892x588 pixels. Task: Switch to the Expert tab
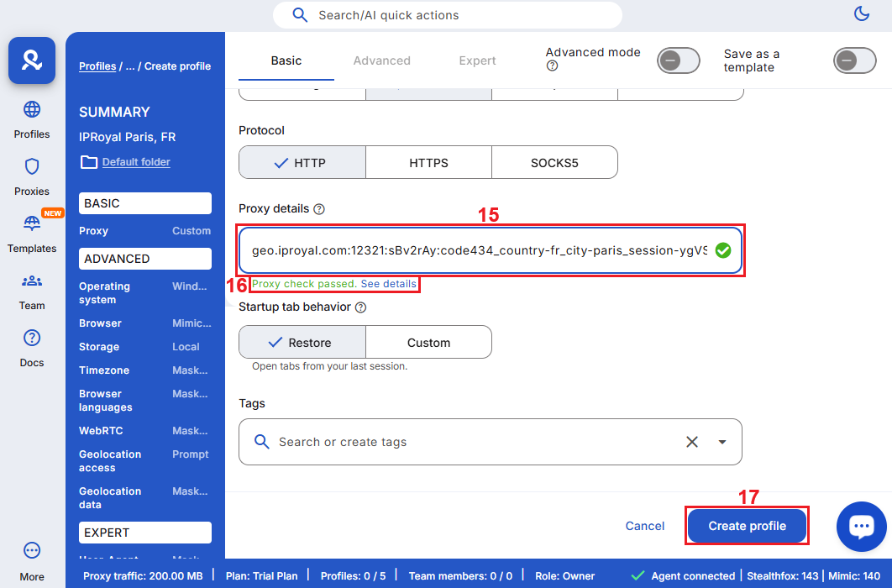click(x=477, y=60)
